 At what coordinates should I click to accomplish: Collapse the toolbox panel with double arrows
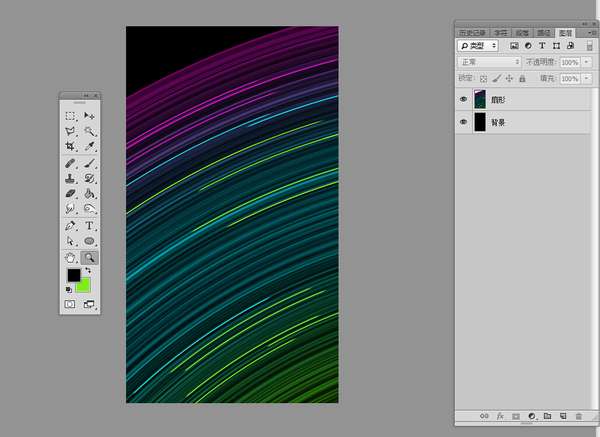pos(86,95)
